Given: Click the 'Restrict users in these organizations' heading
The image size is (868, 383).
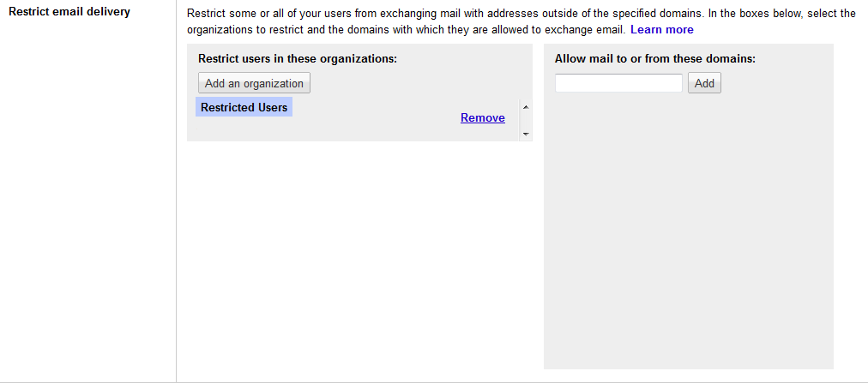Looking at the screenshot, I should (297, 59).
